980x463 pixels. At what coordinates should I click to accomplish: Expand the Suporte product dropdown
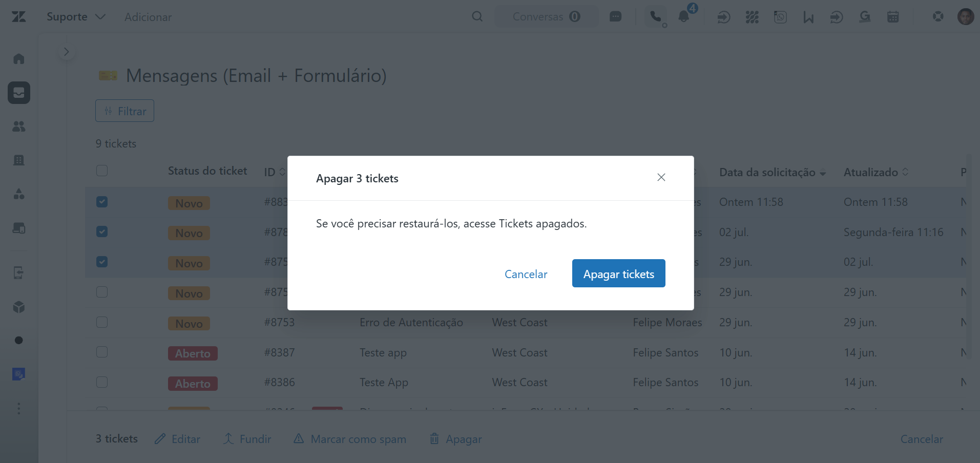tap(76, 17)
